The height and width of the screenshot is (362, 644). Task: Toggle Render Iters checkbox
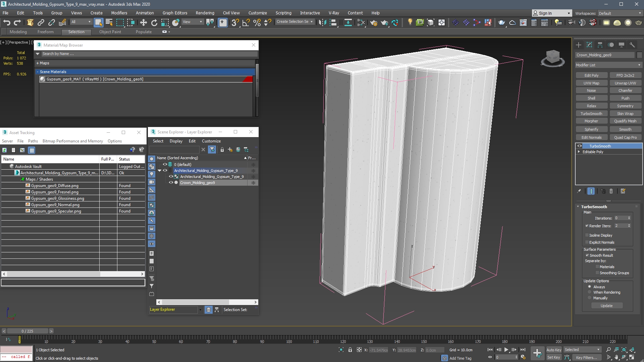587,226
